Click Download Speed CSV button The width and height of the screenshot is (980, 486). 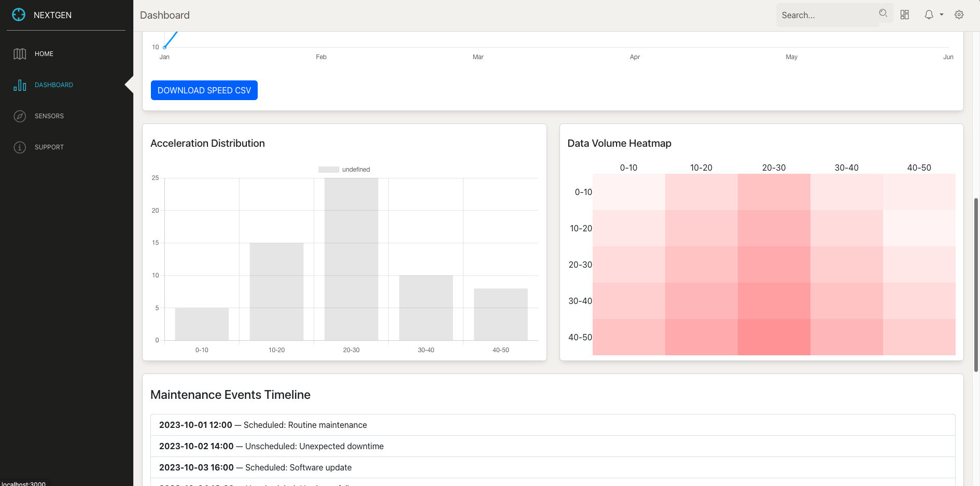(204, 90)
